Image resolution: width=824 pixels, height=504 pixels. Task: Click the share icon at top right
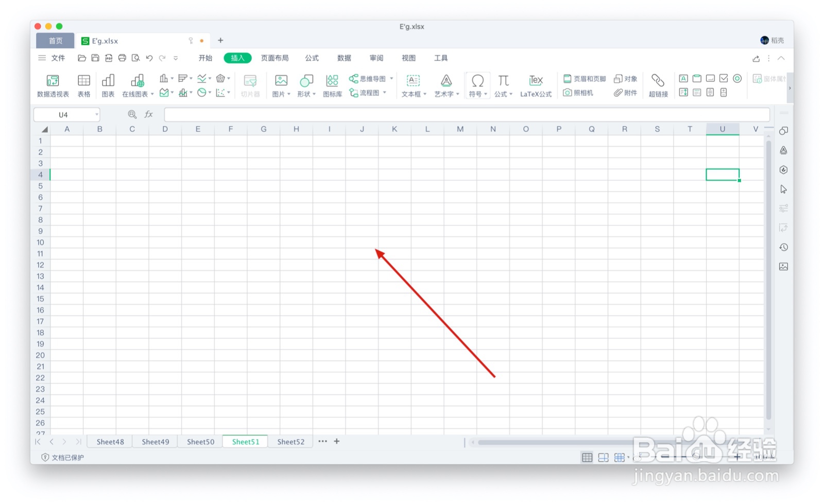756,58
